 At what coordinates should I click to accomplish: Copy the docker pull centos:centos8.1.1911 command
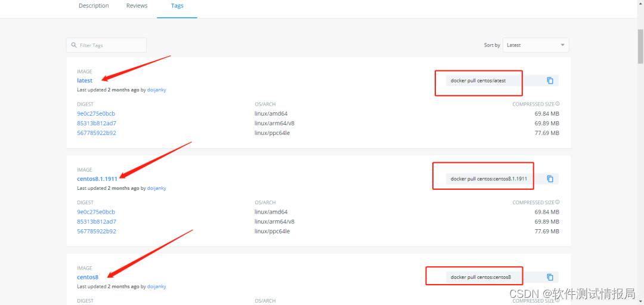coord(550,179)
